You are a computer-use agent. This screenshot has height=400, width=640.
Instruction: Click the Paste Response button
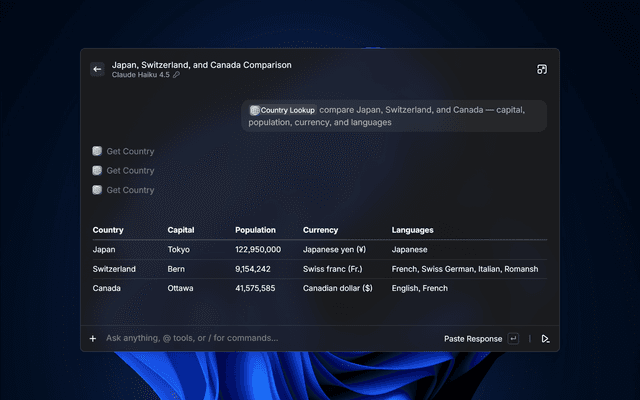coord(473,339)
